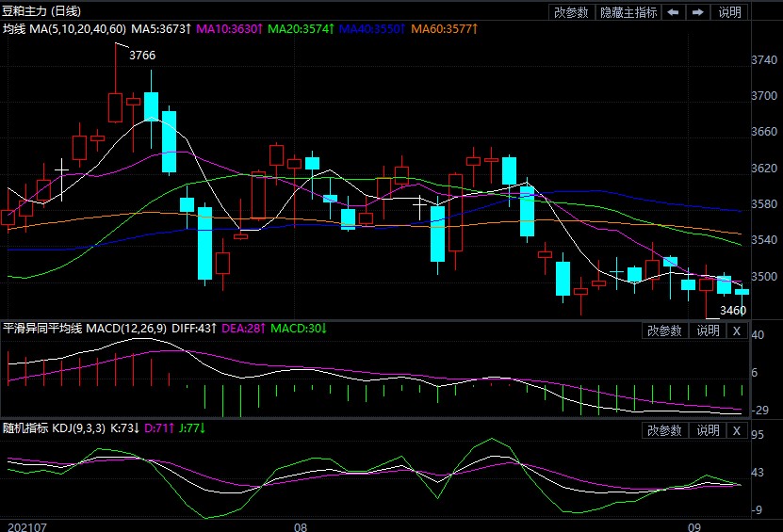Open 改参数 in the KDJ panel
Image resolution: width=783 pixels, height=532 pixels.
(664, 430)
